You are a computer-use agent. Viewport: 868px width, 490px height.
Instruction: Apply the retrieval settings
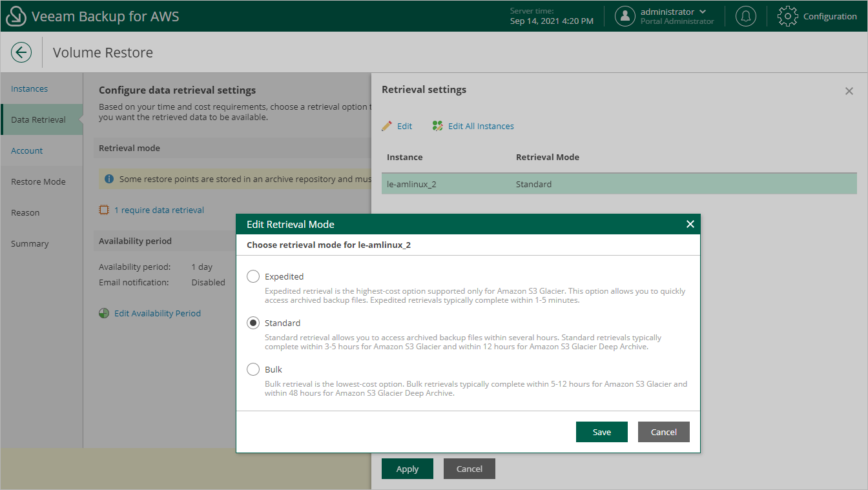(408, 469)
